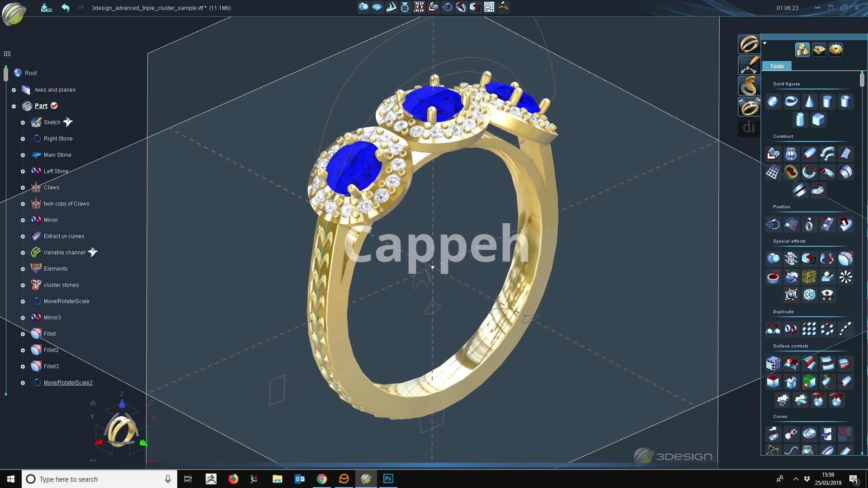Screen dimensions: 868x488
Task: Select the cone solid figure tool
Action: click(x=809, y=102)
